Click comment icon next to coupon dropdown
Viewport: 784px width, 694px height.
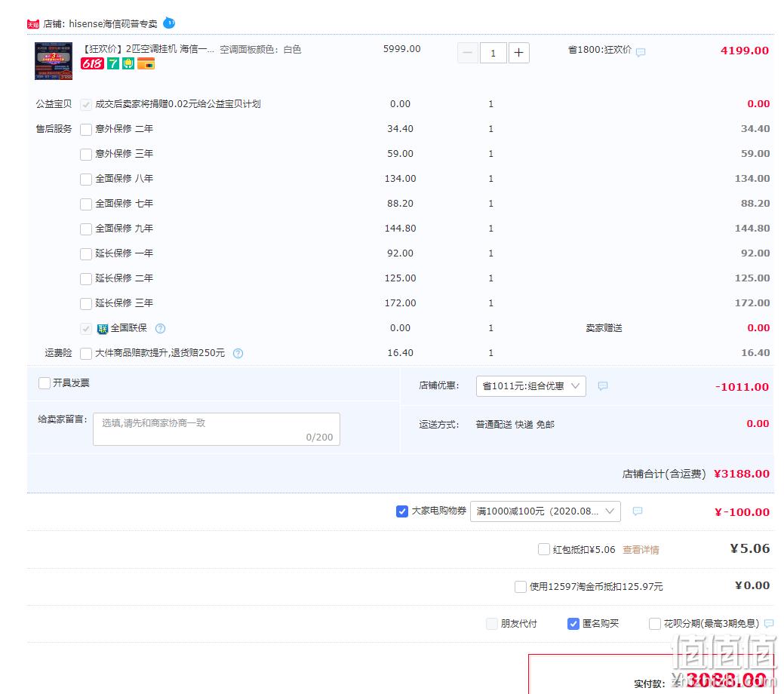point(638,511)
